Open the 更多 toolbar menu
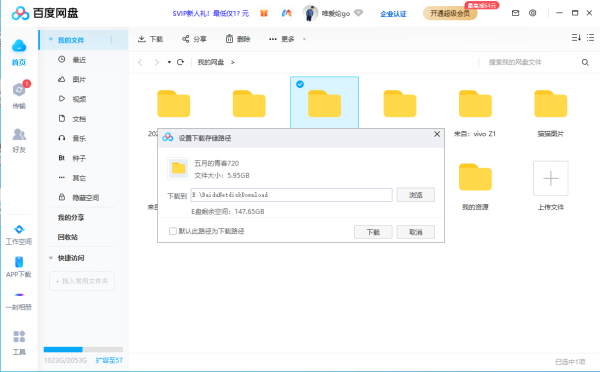600x372 pixels. [x=287, y=39]
